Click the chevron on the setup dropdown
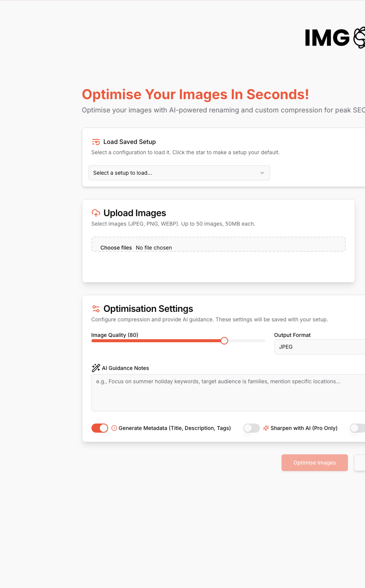 (262, 173)
